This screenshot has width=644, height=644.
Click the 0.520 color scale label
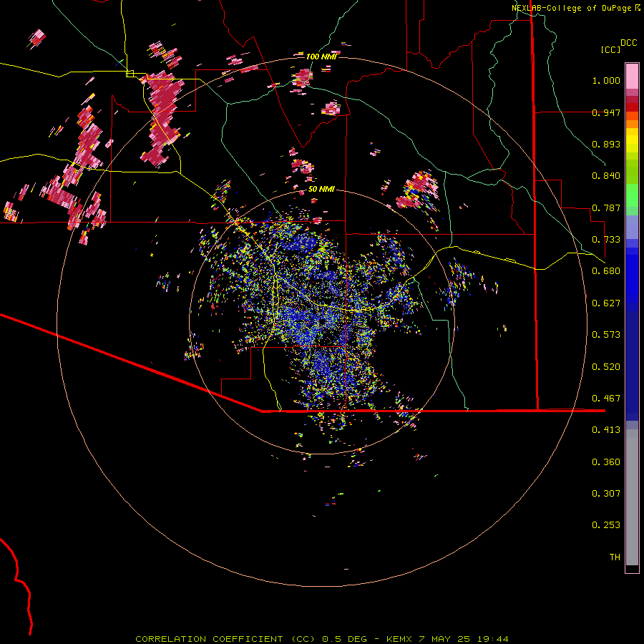[x=606, y=367]
